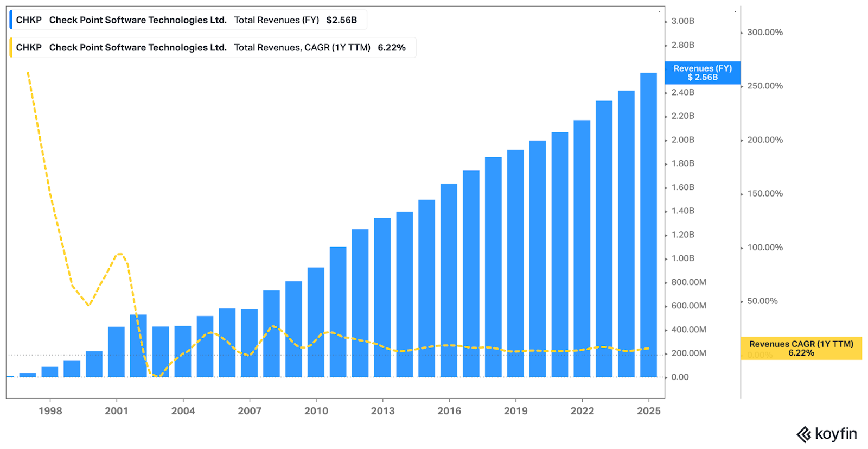
Task: Click the blue color swatch of the revenues legend
Action: click(11, 20)
